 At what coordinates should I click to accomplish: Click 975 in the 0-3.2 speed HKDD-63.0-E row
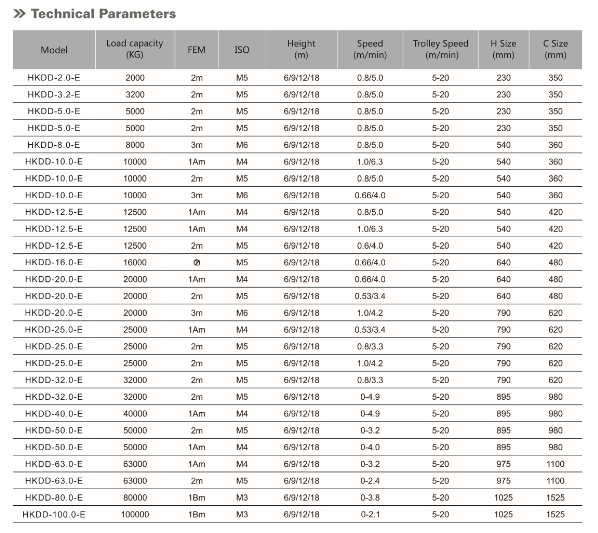pyautogui.click(x=503, y=464)
